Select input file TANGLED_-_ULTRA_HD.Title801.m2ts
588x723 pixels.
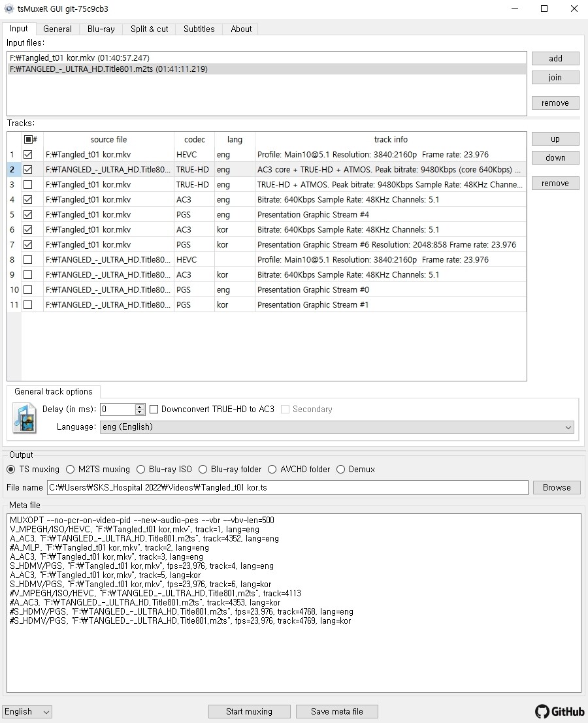[x=267, y=69]
